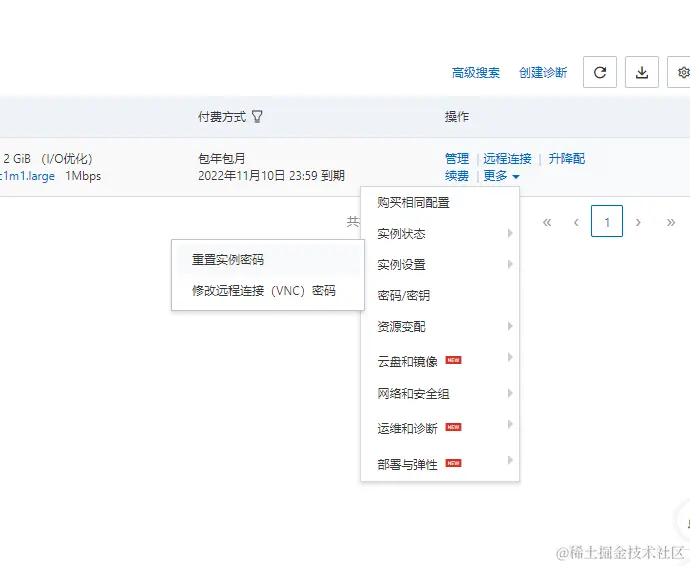Image resolution: width=690 pixels, height=566 pixels.
Task: Choose 修改远程连接（VNC）密码 option
Action: tap(268, 290)
